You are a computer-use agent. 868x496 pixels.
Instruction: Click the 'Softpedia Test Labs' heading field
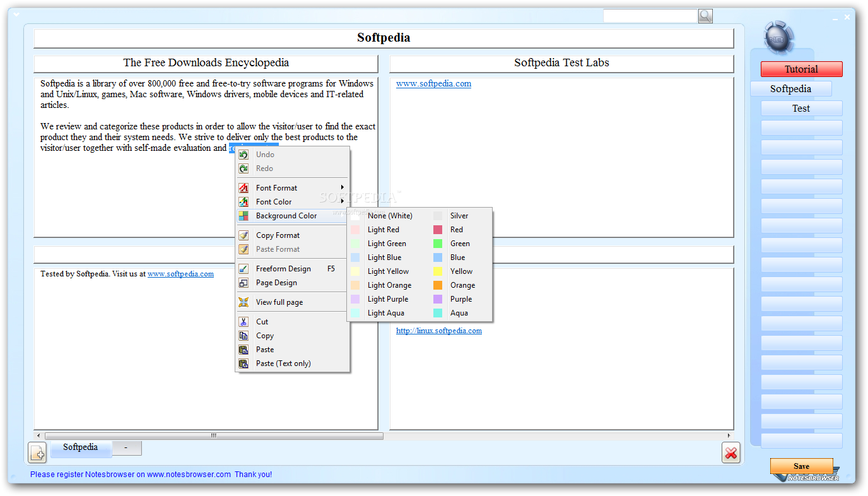[x=561, y=63]
